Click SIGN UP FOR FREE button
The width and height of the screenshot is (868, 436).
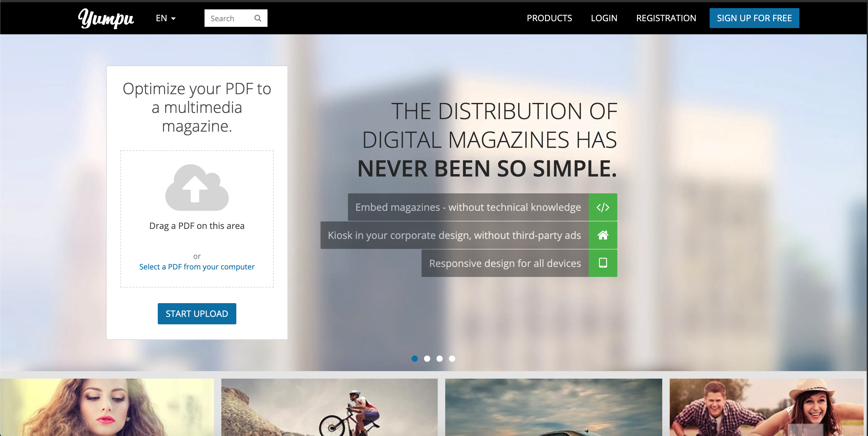754,18
